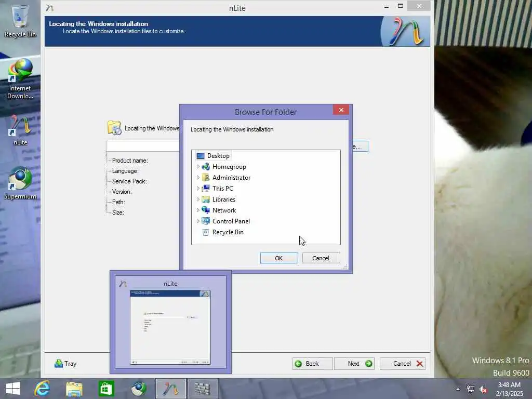532x399 pixels.
Task: Click the Language label
Action: [125, 171]
